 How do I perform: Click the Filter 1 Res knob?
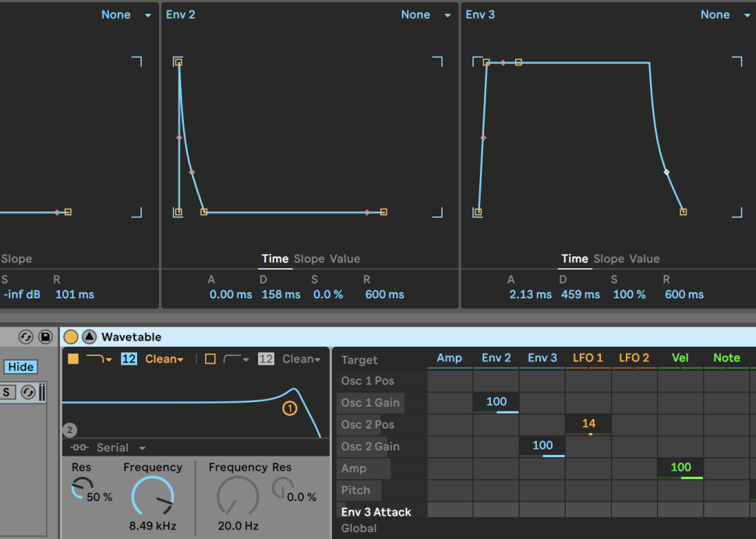[80, 488]
